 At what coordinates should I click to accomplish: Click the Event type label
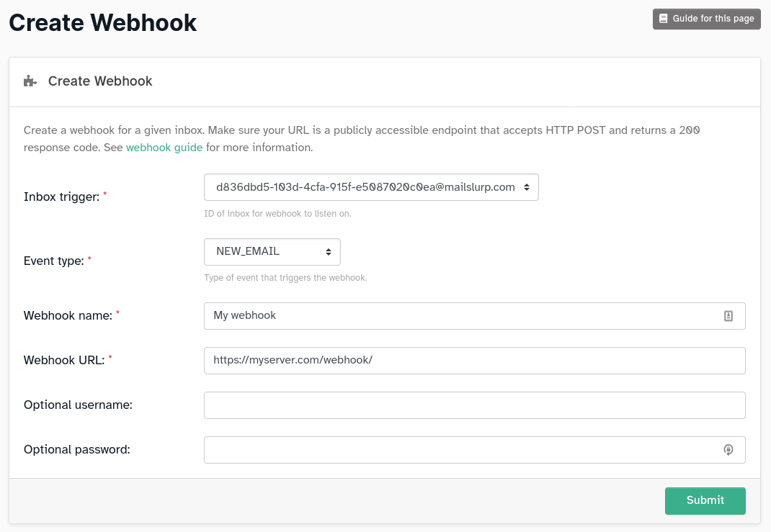click(x=53, y=261)
